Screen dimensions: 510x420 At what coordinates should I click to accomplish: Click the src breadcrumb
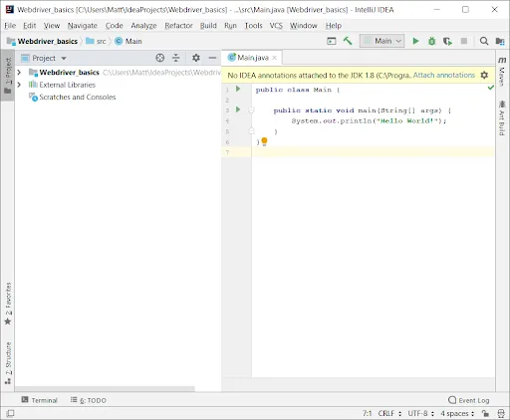click(x=96, y=41)
